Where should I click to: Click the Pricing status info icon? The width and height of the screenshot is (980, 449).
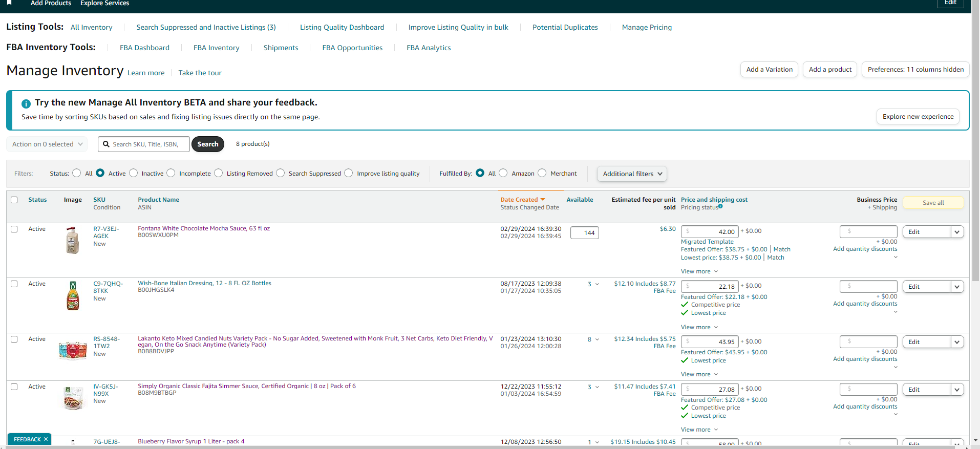click(720, 206)
